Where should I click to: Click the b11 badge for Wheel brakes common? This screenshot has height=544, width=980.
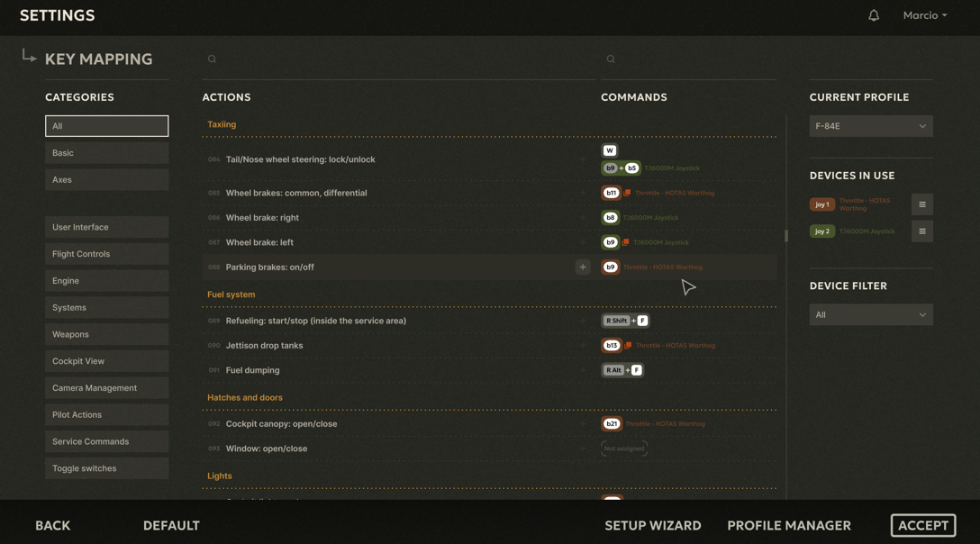[611, 193]
